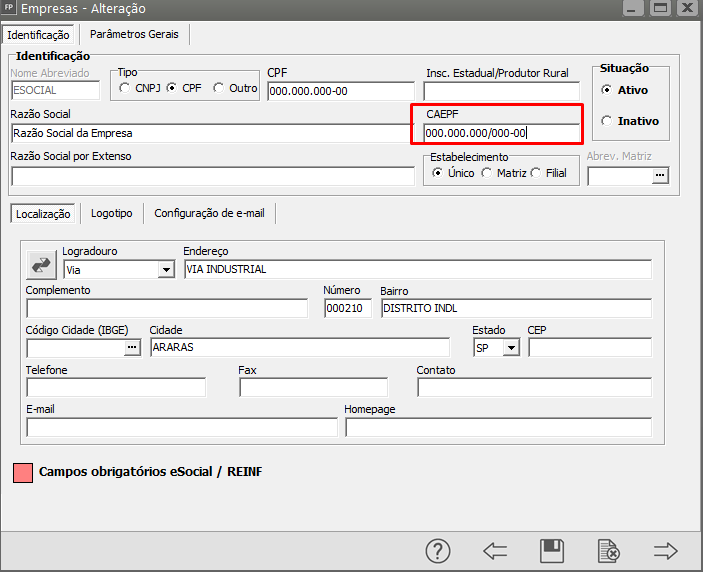This screenshot has height=572, width=703.
Task: Select the CNPJ radio option
Action: pyautogui.click(x=125, y=88)
